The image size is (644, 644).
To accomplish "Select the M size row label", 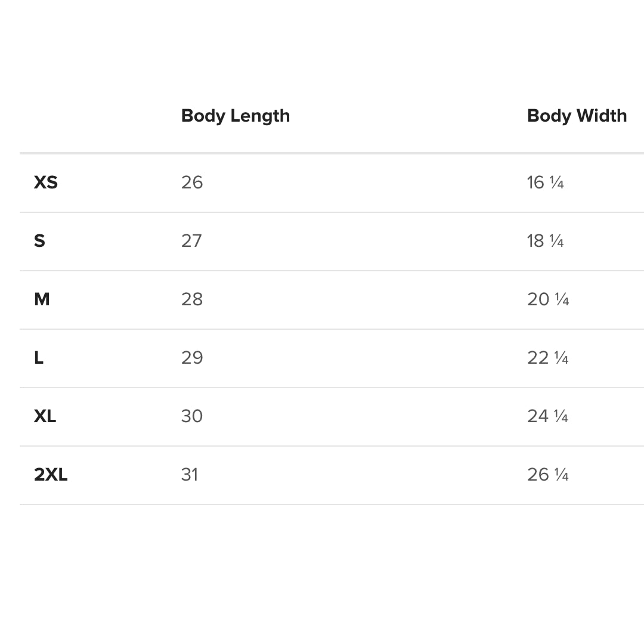I will pos(42,299).
